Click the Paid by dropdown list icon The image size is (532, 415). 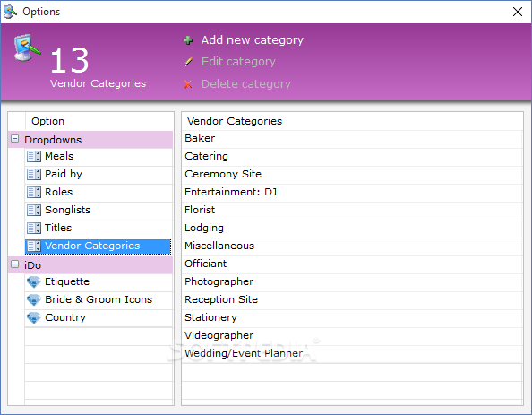[x=34, y=174]
